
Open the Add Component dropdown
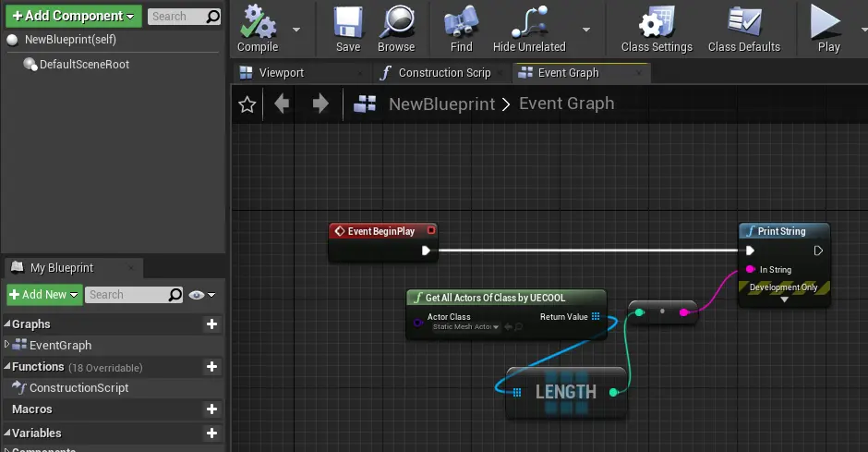click(74, 16)
